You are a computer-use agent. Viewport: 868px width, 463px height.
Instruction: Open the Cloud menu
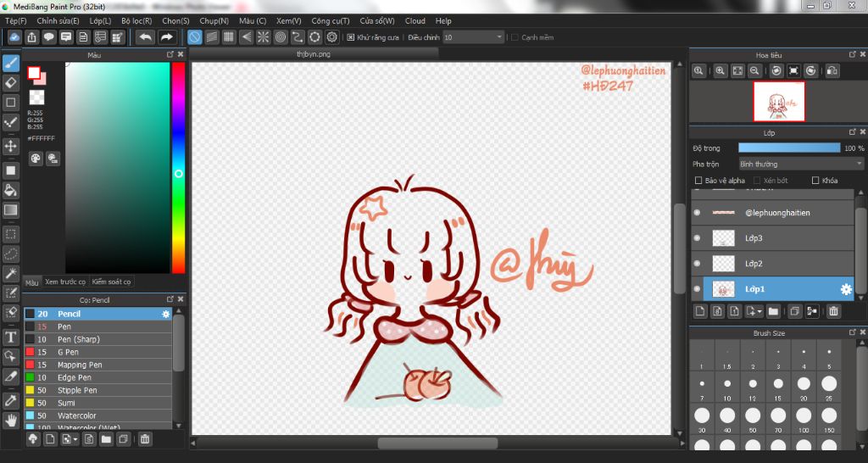point(415,21)
